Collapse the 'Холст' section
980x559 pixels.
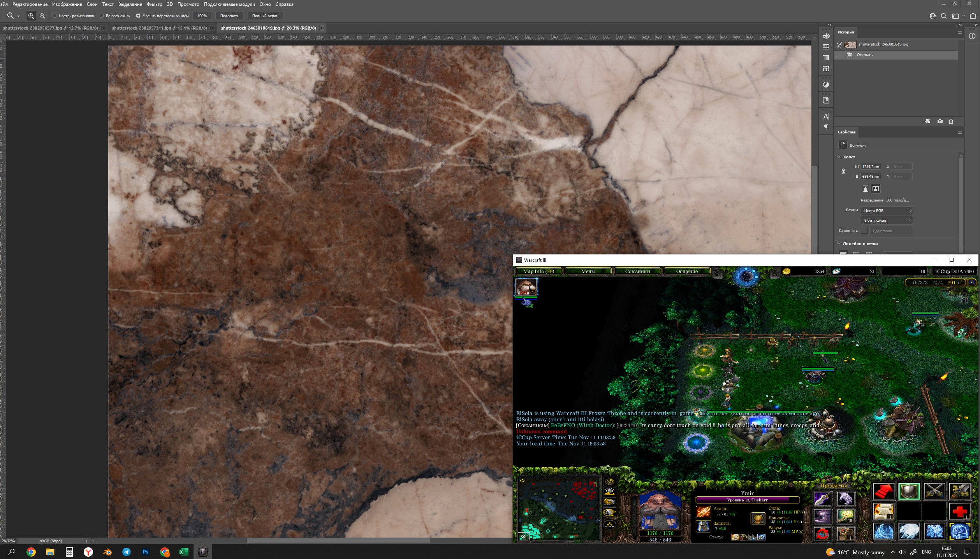coord(839,157)
